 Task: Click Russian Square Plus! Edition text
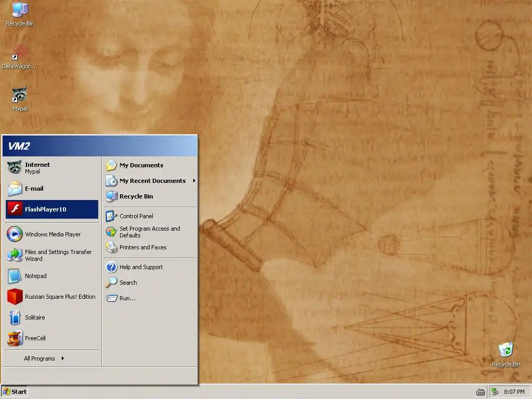[x=60, y=297]
